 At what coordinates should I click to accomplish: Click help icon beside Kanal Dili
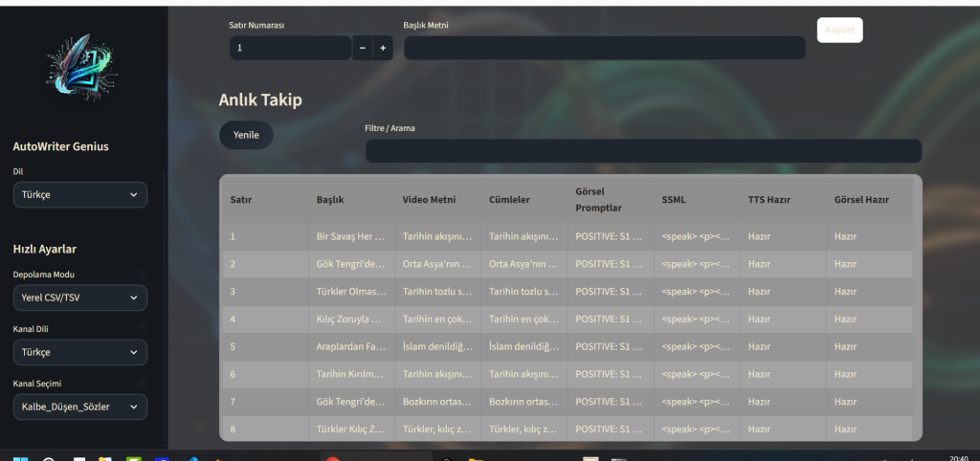[143, 329]
